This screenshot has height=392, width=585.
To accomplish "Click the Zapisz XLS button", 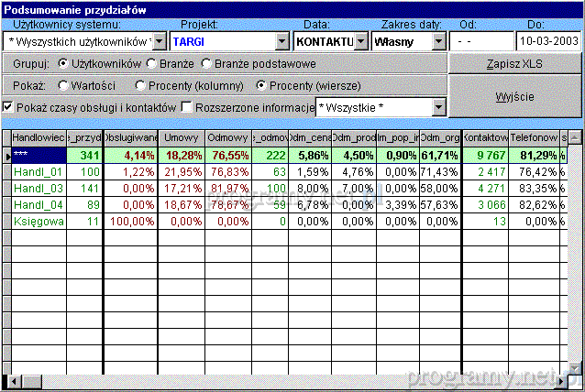I will pos(513,64).
